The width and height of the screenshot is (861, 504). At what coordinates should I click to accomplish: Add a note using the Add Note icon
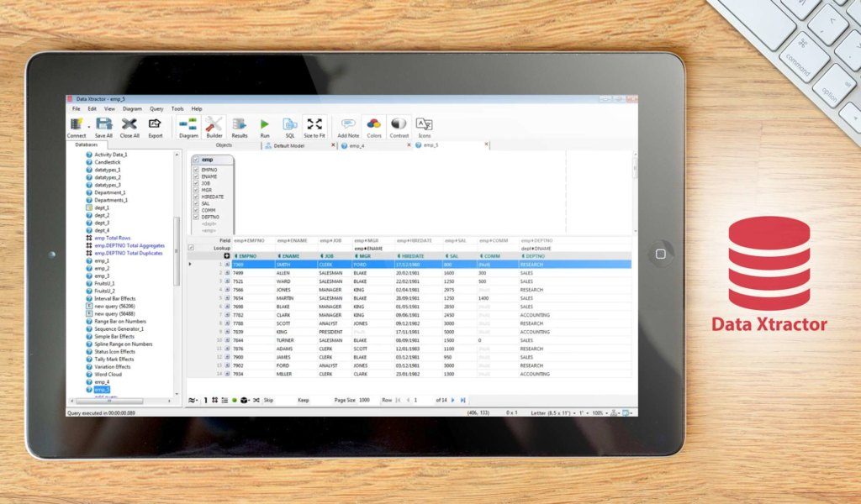point(348,124)
